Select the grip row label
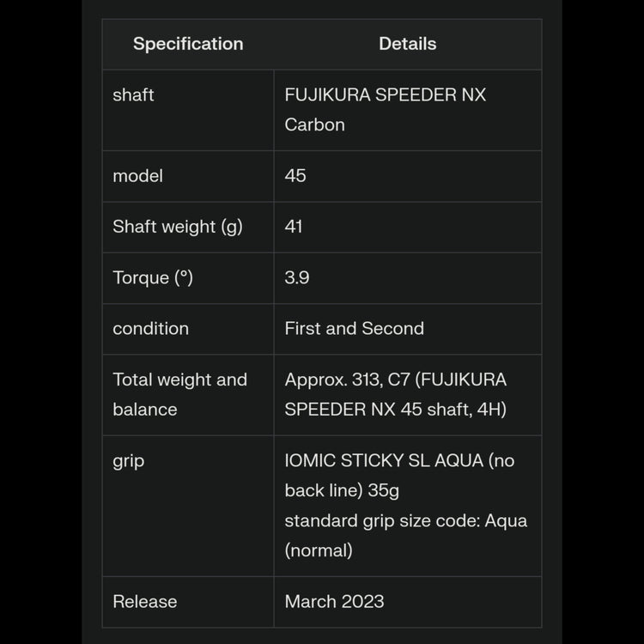This screenshot has height=644, width=644. [129, 461]
